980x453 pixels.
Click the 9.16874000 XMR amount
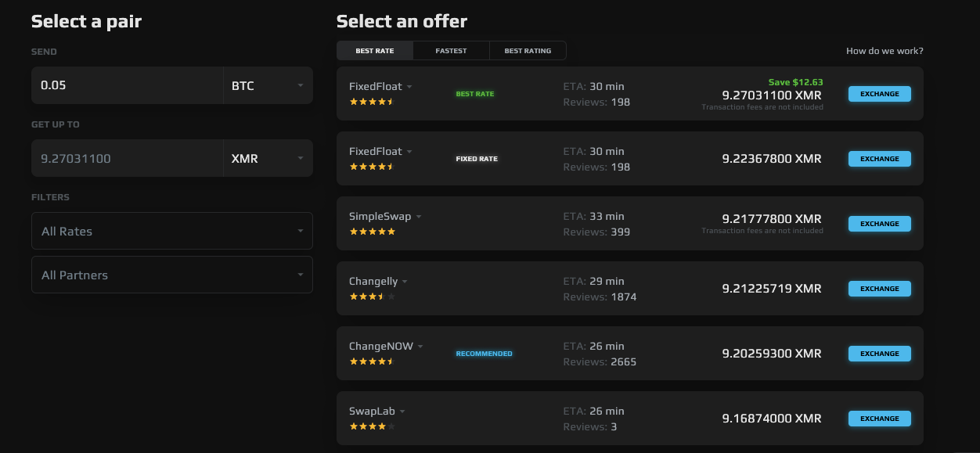[772, 419]
